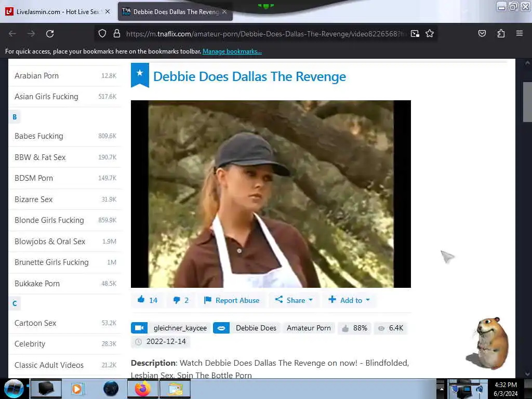Screen dimensions: 532x399
Task: Click the 6.4K views eye badge
Action: click(x=391, y=328)
